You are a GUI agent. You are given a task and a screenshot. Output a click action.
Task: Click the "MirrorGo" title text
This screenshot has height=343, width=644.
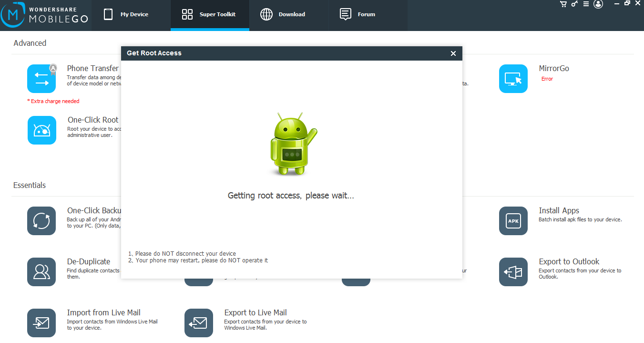click(x=554, y=68)
